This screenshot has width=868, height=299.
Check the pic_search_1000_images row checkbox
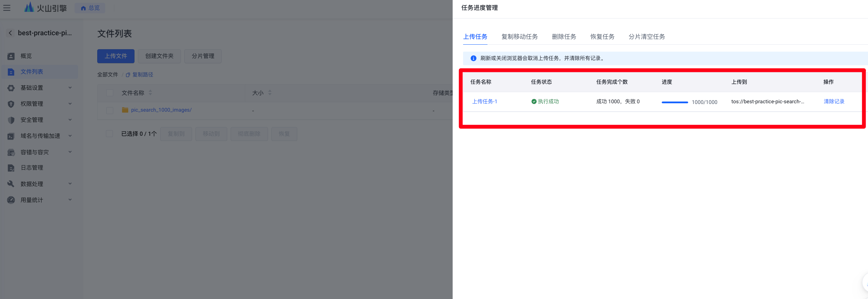110,110
